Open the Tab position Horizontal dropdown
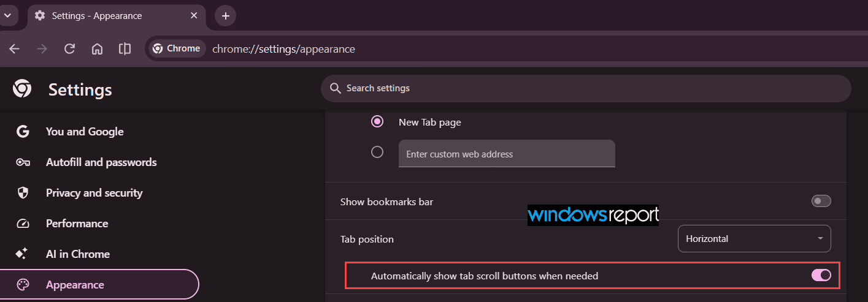The height and width of the screenshot is (302, 868). (754, 239)
